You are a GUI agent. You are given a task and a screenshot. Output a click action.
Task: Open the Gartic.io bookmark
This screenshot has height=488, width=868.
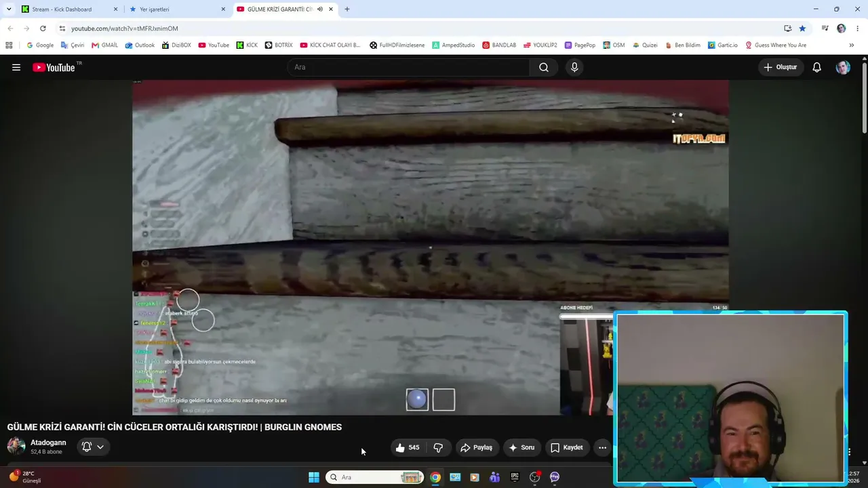722,45
